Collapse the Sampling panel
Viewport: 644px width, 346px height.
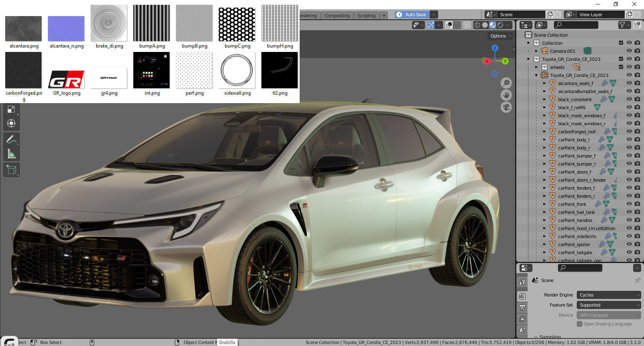pyautogui.click(x=536, y=336)
